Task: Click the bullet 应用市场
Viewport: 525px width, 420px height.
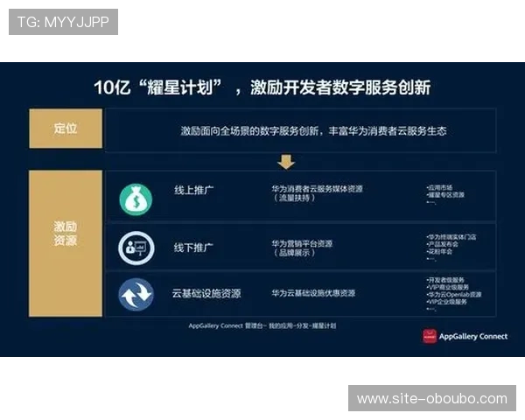Action: 439,187
